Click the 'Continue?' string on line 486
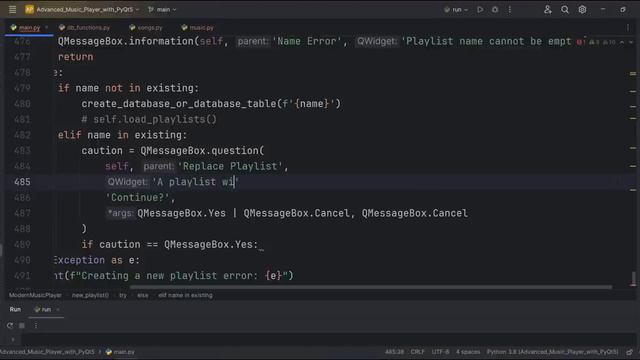The image size is (640, 360). pyautogui.click(x=137, y=198)
